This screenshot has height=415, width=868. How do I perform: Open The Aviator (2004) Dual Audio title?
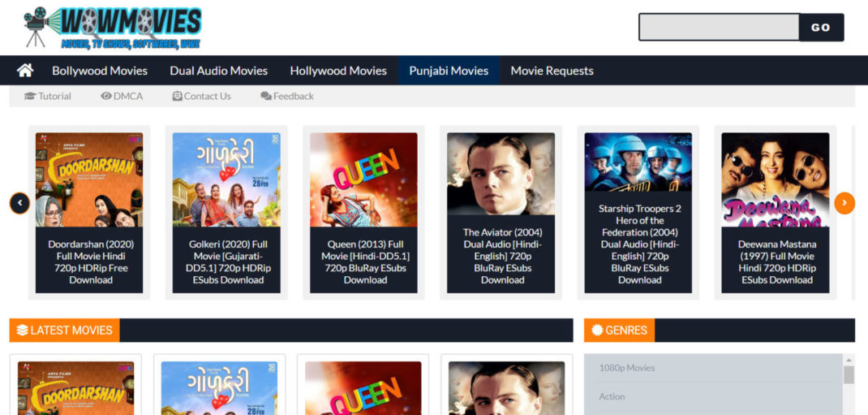[x=503, y=256]
